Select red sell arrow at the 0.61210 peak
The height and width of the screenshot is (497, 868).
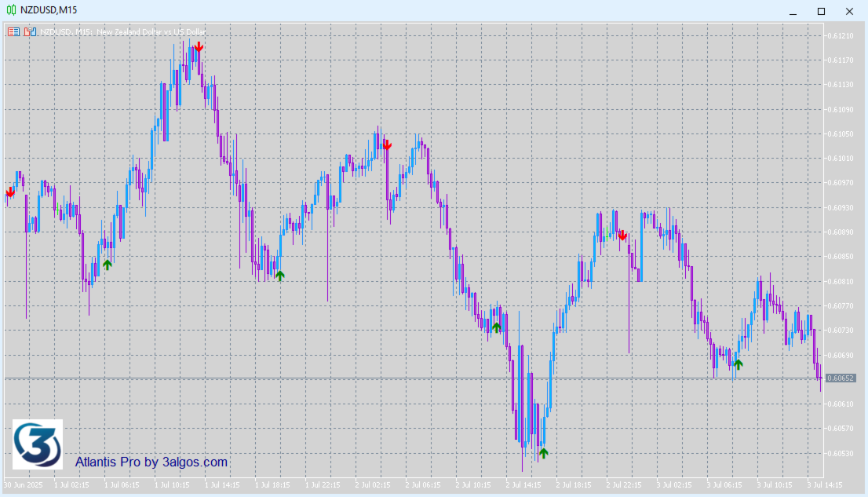pyautogui.click(x=199, y=48)
